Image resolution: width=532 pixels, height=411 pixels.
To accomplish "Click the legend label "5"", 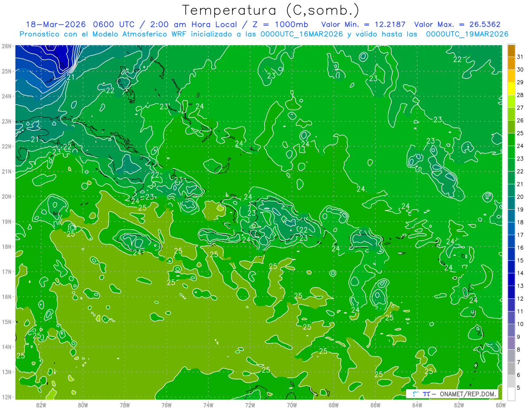I will (519, 388).
